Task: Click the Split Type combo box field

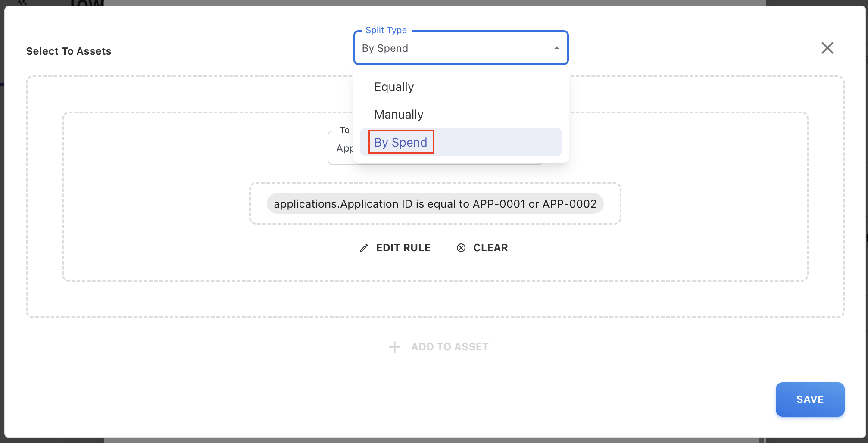Action: pyautogui.click(x=453, y=48)
